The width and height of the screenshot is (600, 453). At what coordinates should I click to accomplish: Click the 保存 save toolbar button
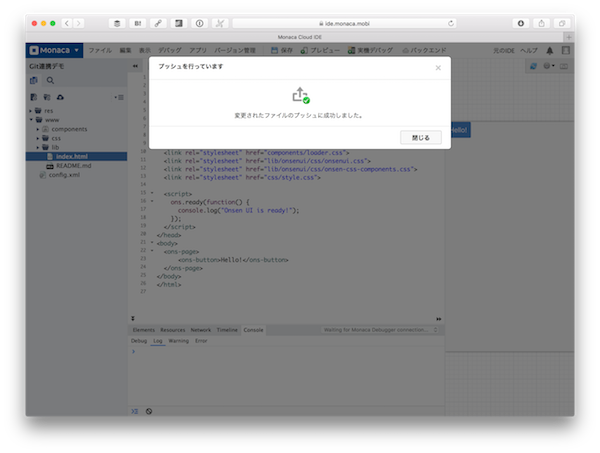tap(282, 51)
